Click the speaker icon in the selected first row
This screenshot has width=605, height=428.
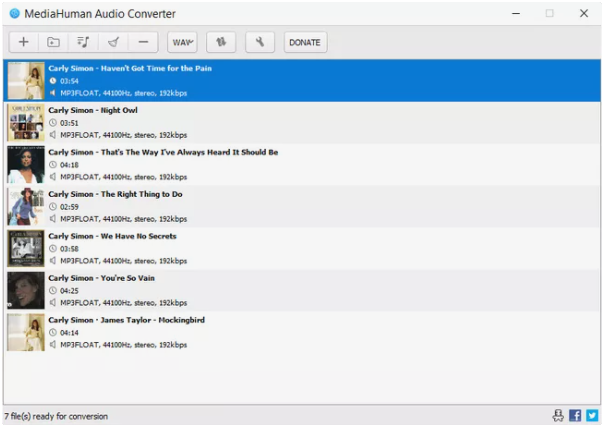click(53, 93)
